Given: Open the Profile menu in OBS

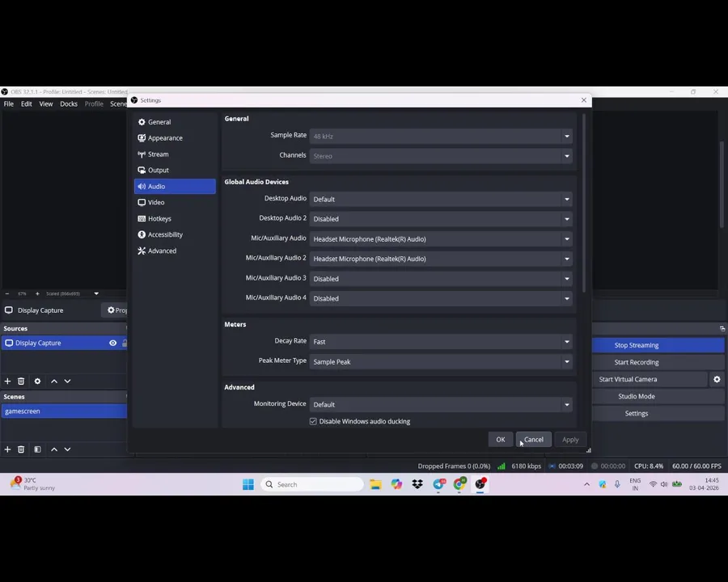Looking at the screenshot, I should (x=94, y=104).
